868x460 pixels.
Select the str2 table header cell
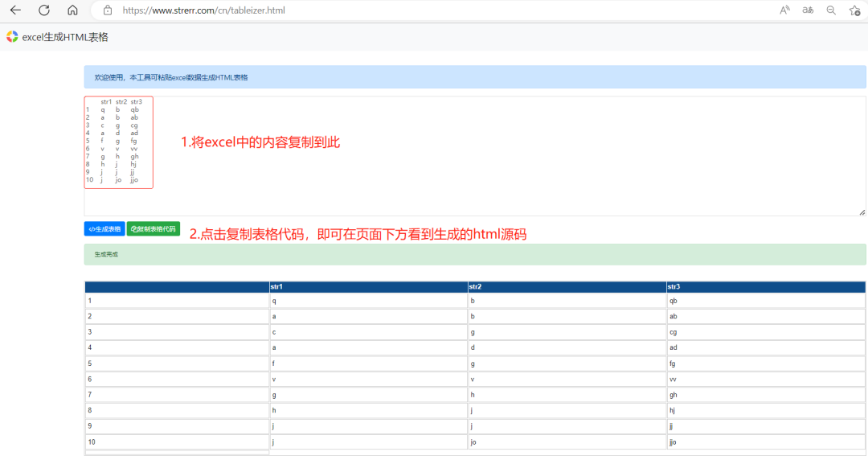pos(567,286)
